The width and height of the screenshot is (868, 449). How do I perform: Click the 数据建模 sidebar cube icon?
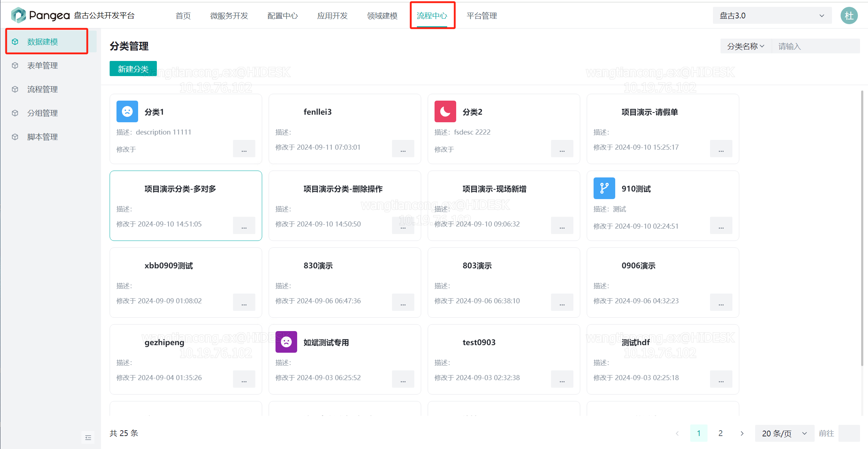click(15, 41)
